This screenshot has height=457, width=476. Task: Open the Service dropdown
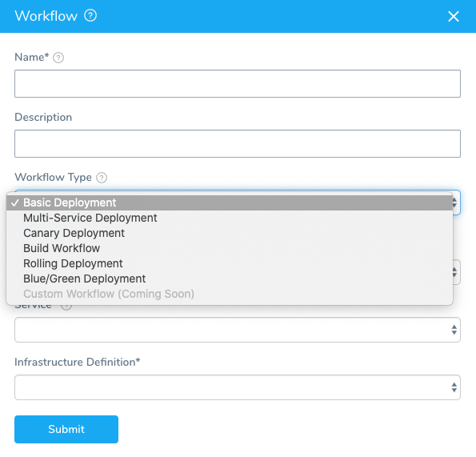point(238,330)
